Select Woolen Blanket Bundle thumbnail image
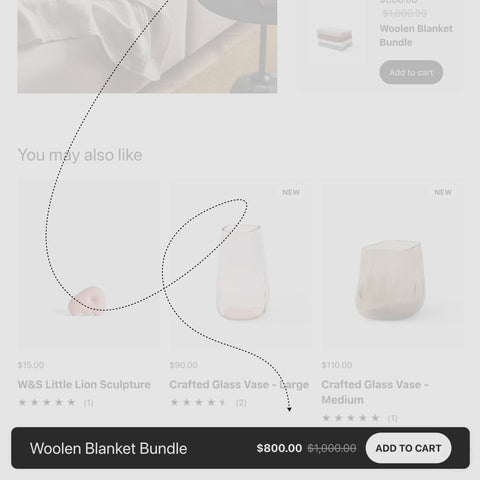This screenshot has height=480, width=480. coord(335,39)
